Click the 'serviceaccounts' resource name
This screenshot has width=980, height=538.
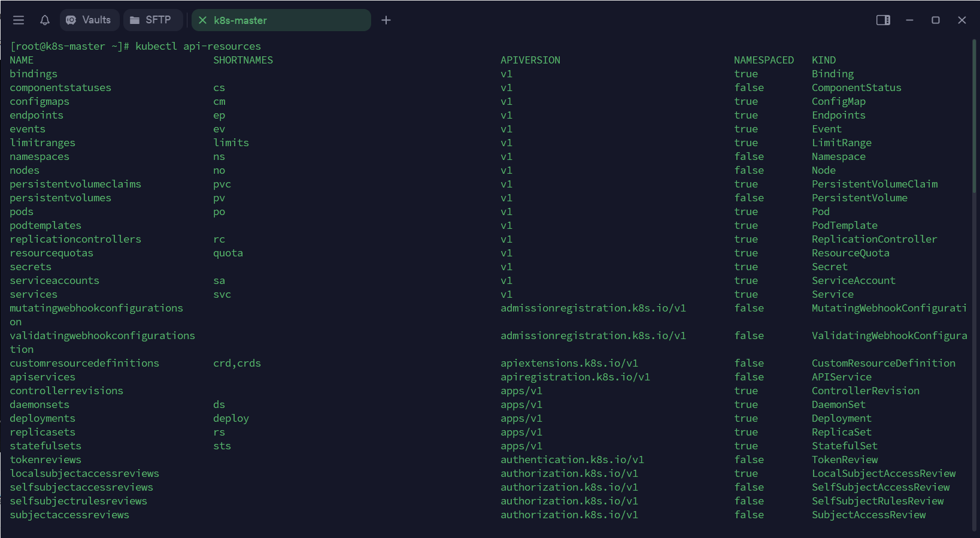pos(54,280)
